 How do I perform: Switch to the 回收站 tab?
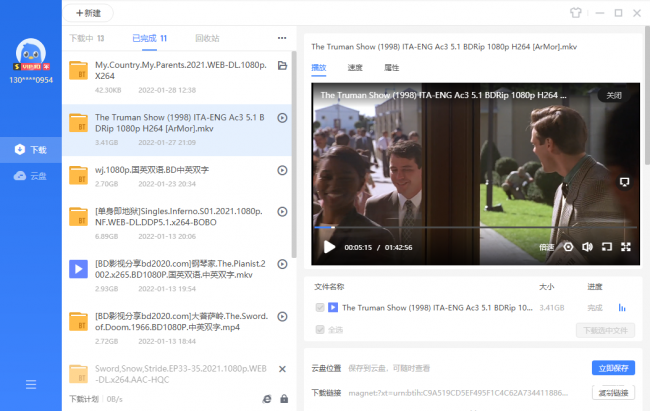207,38
